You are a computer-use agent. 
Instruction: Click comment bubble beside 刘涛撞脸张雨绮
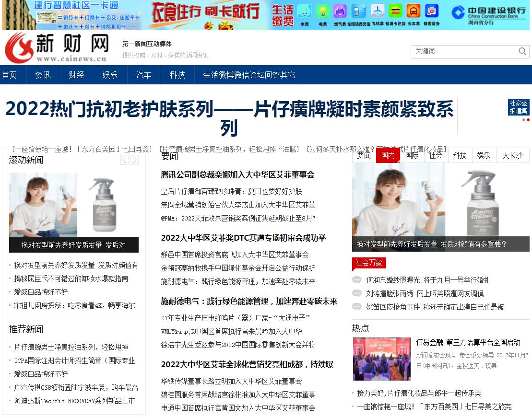coord(356,293)
